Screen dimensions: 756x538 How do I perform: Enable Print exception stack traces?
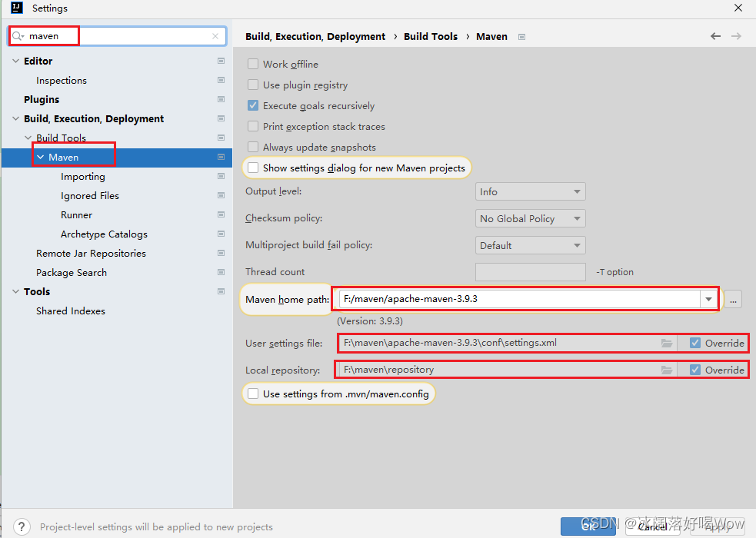(253, 126)
